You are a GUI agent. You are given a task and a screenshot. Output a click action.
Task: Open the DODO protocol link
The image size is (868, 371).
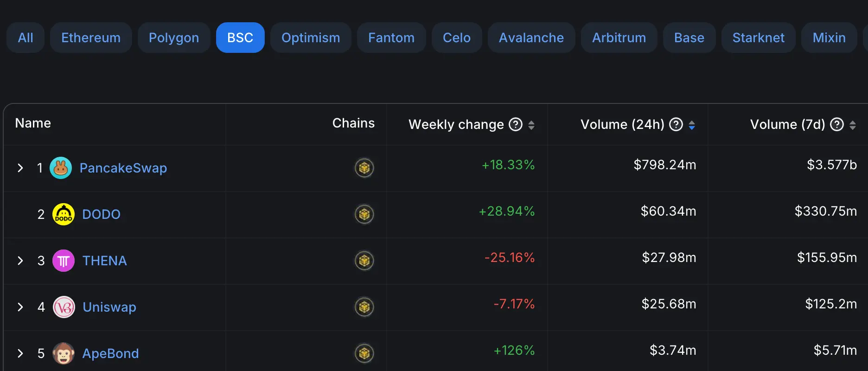pyautogui.click(x=101, y=214)
